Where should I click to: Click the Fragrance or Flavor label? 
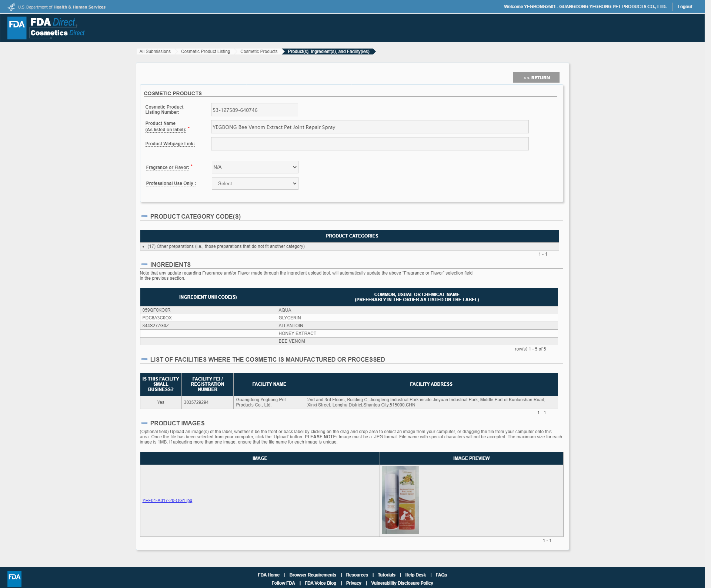(168, 167)
